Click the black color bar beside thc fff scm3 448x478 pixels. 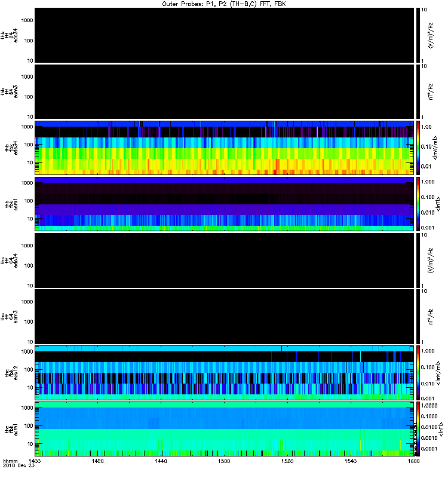[418, 317]
